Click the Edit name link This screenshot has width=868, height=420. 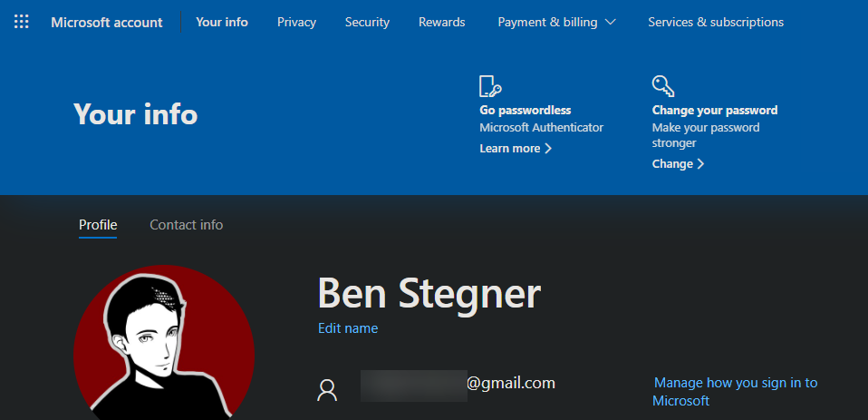coord(348,328)
